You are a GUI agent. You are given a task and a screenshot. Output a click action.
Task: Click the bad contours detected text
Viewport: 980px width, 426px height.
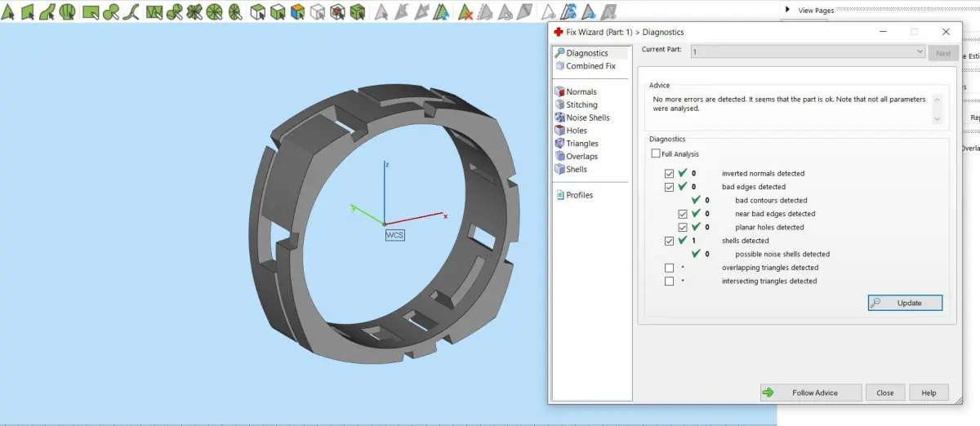[771, 200]
